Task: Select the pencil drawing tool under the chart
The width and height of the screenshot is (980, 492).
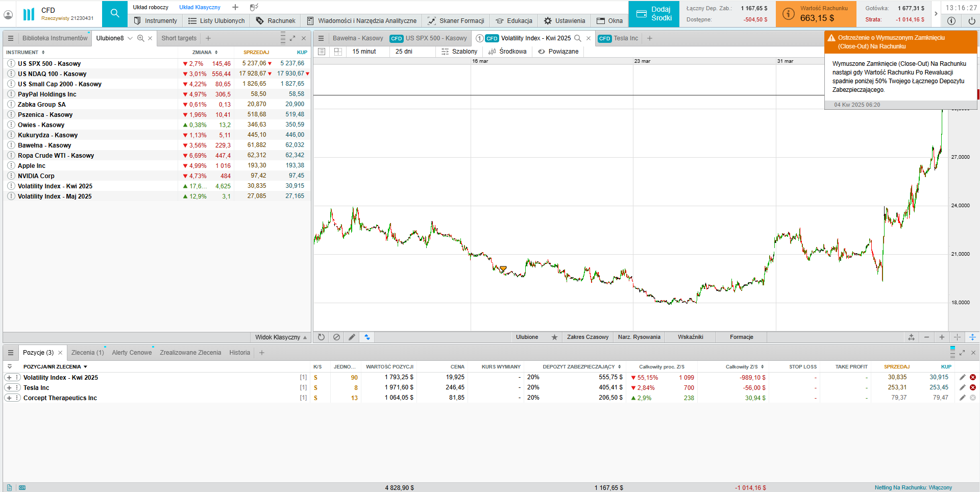Action: click(352, 337)
